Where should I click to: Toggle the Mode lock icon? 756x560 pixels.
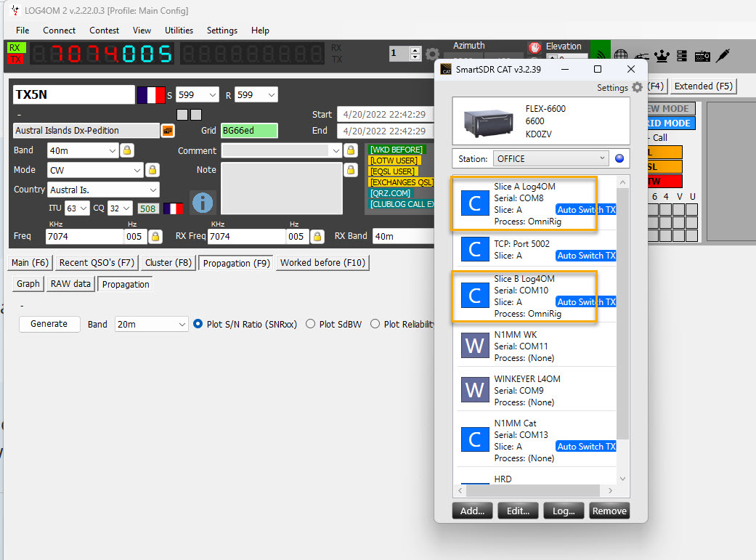tap(153, 170)
